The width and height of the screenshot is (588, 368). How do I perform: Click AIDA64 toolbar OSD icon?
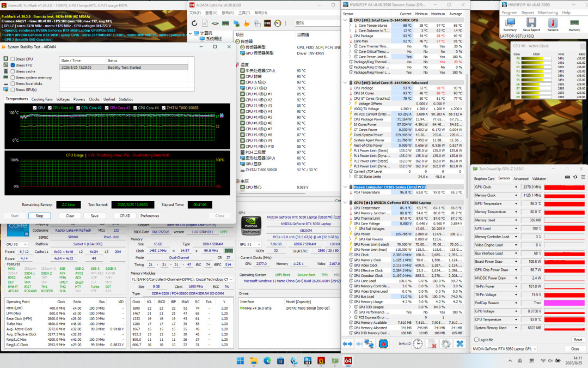(x=267, y=23)
